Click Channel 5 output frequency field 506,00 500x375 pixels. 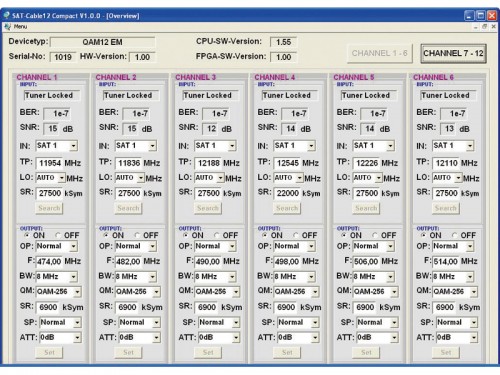click(x=366, y=261)
